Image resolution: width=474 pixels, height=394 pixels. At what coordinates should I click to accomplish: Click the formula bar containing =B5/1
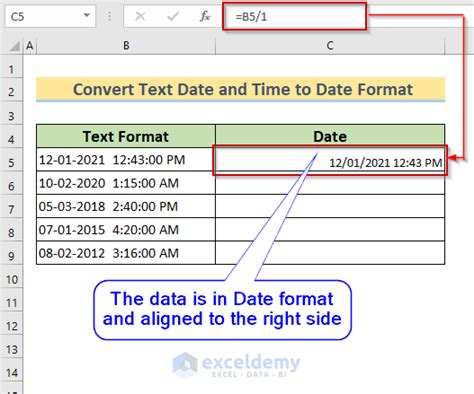[x=294, y=16]
